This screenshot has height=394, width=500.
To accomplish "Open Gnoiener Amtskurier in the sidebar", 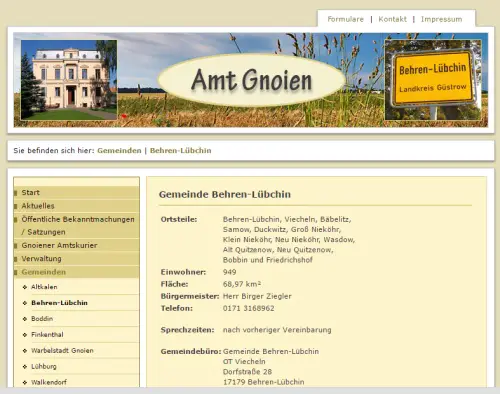I will [76, 245].
